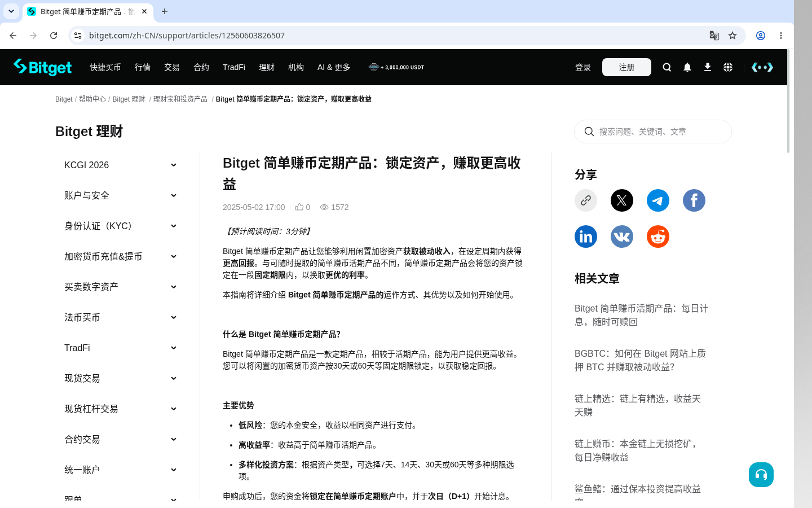Expand the 合约交易 sidebar section
Viewport: 812px width, 508px height.
click(x=121, y=439)
